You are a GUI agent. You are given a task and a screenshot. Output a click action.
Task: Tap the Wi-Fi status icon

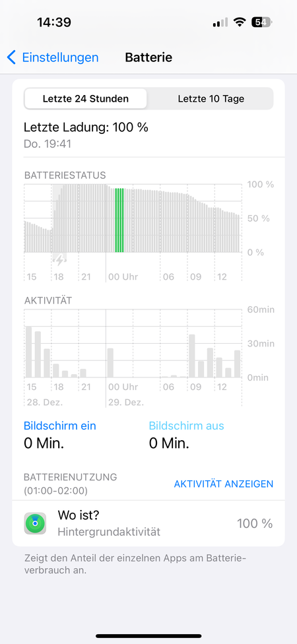pos(239,22)
